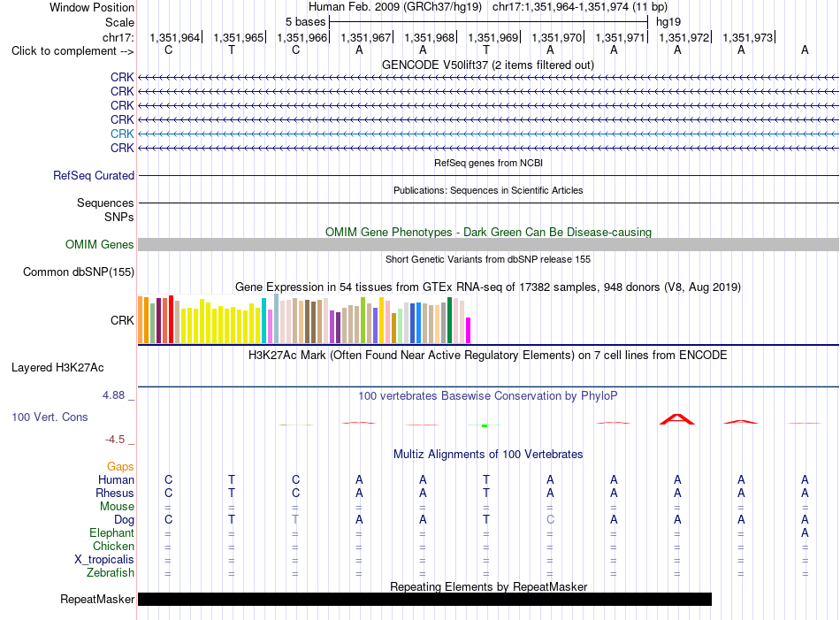Click the gray OMIM Genes item bar

point(489,244)
